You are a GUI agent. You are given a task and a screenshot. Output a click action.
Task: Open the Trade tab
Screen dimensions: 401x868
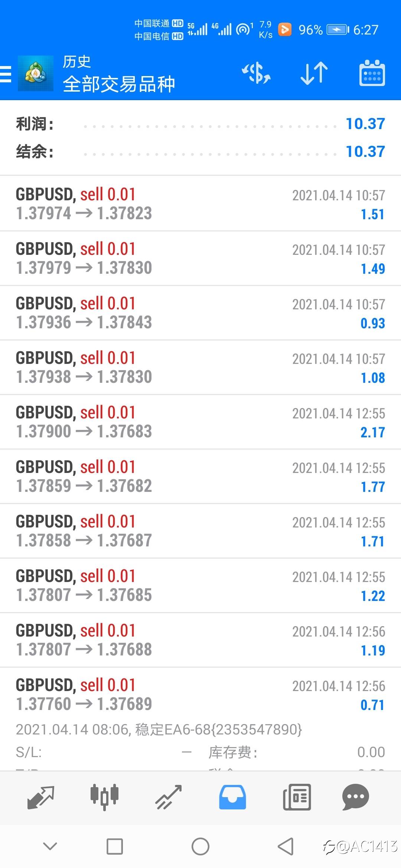click(169, 797)
